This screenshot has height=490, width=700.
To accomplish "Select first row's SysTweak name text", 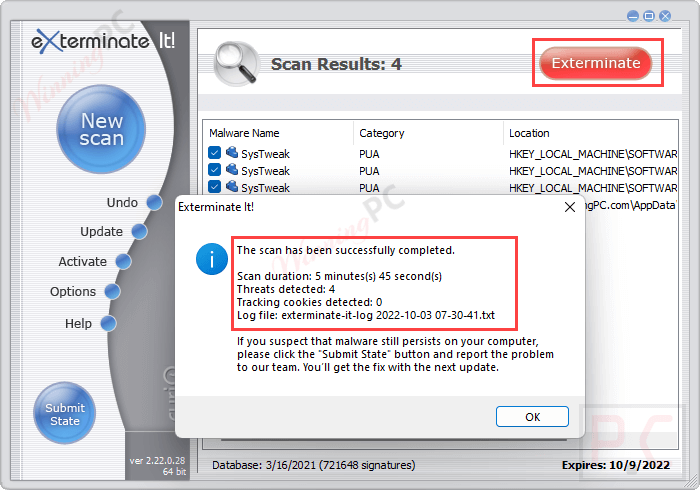I will coord(265,154).
